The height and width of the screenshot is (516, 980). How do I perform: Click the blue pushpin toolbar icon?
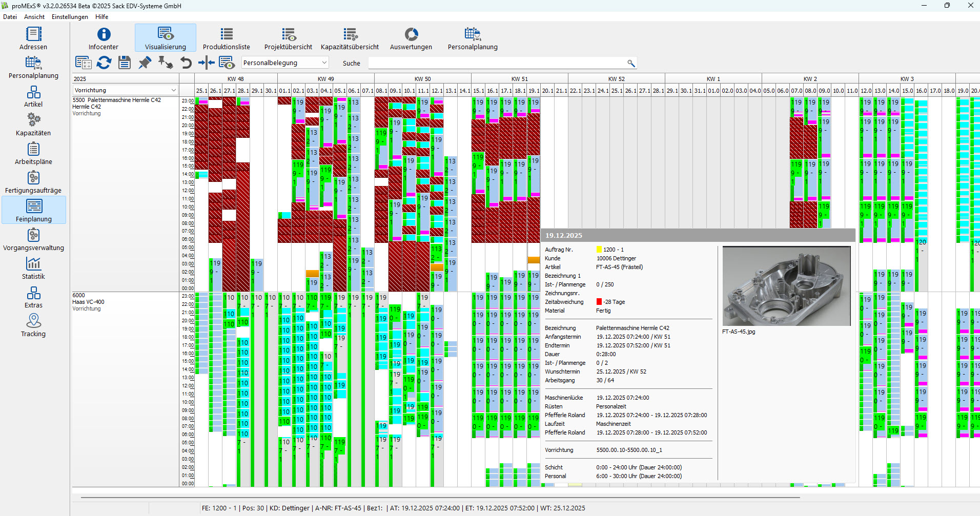145,63
